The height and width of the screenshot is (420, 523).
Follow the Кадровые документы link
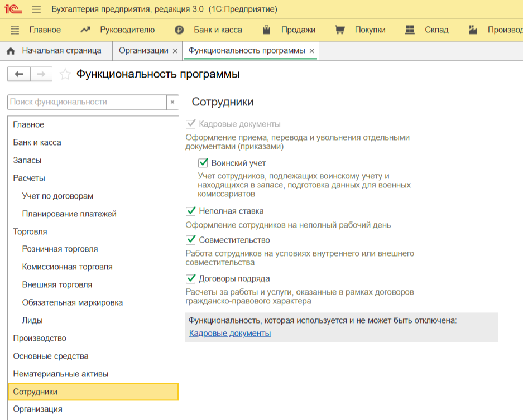pos(230,333)
